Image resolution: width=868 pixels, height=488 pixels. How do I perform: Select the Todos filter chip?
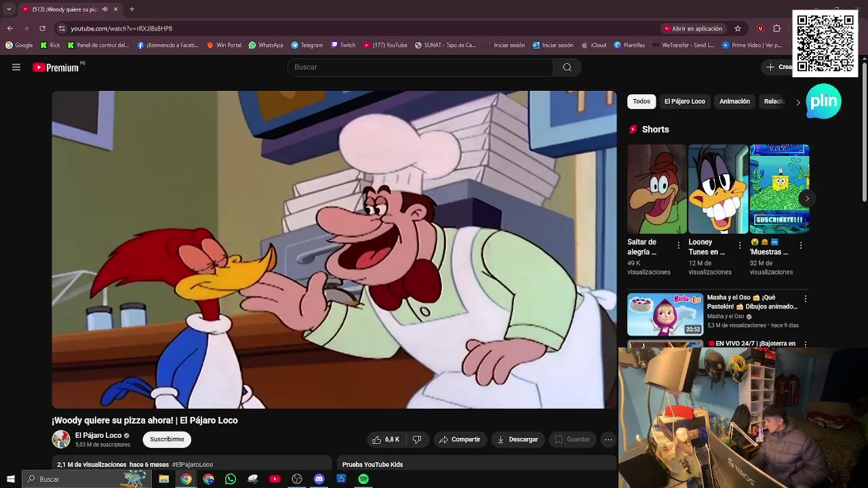642,102
